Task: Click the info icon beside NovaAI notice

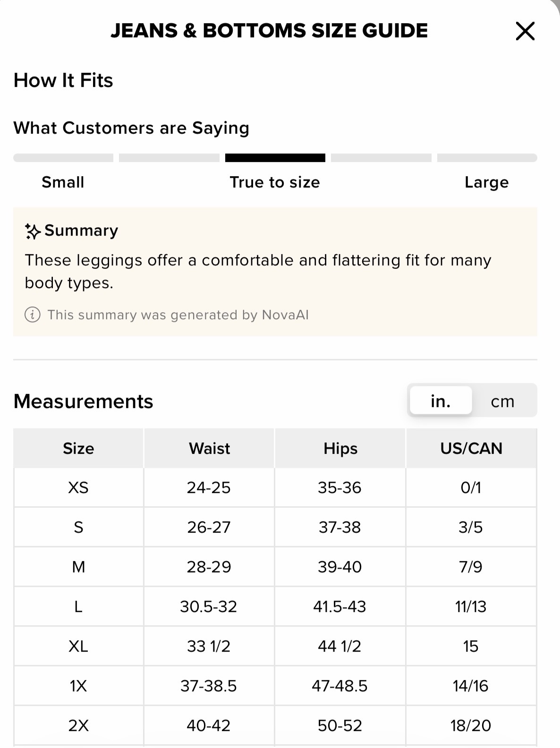Action: click(x=32, y=314)
